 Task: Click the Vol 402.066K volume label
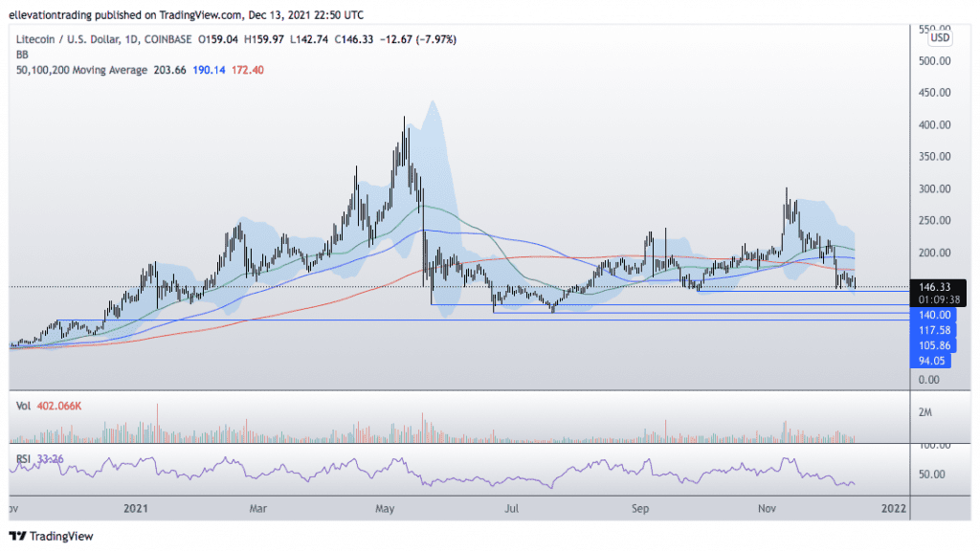pos(49,406)
